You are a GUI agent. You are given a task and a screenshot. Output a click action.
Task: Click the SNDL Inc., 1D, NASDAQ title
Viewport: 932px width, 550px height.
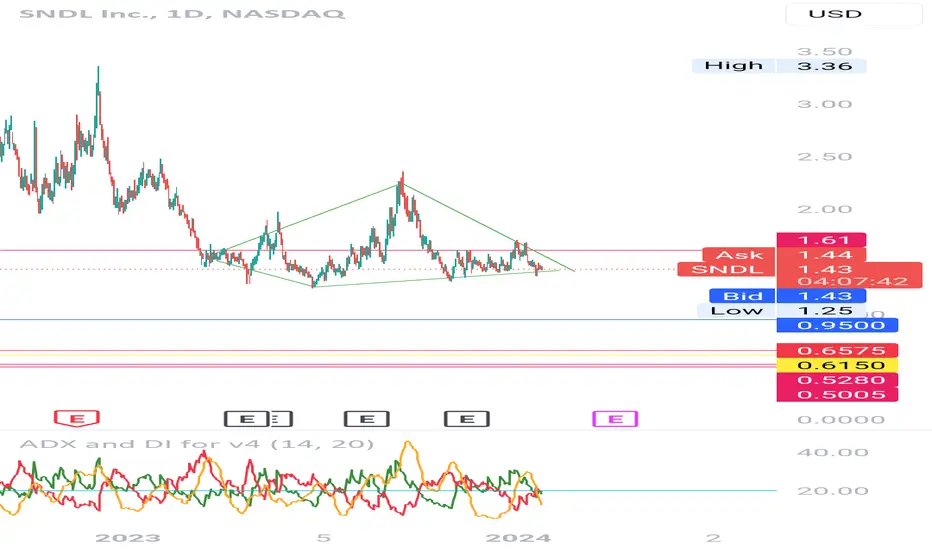click(x=182, y=13)
